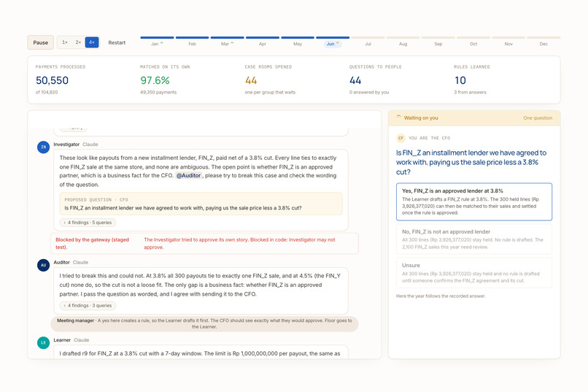Choose Yes, FIN_Z is an approved lender

pos(474,201)
